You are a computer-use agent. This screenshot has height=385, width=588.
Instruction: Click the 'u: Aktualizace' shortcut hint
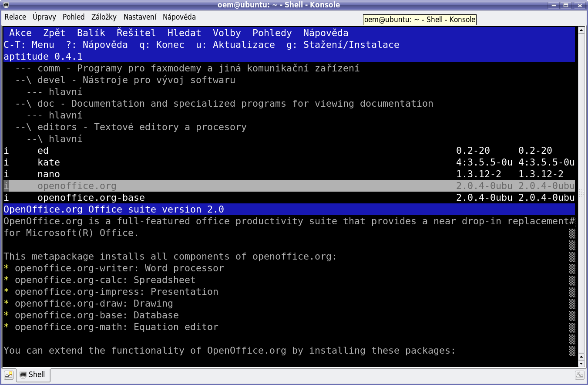[235, 45]
